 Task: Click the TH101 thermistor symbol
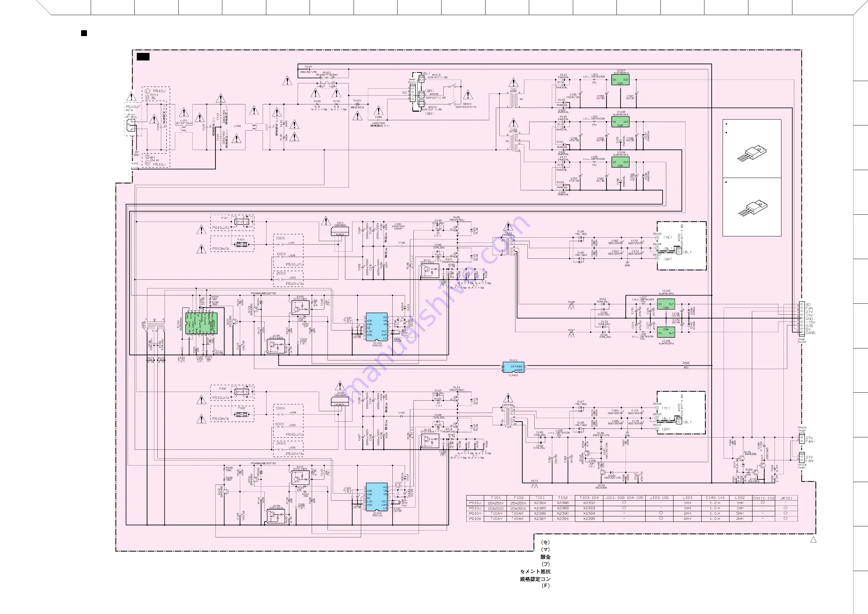[x=357, y=104]
